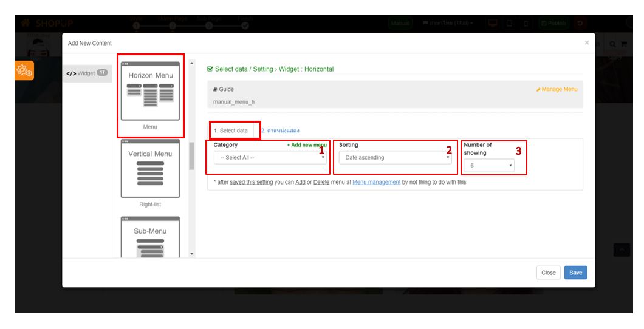The width and height of the screenshot is (644, 329).
Task: Click the SHOPUP home logo
Action: [x=47, y=23]
